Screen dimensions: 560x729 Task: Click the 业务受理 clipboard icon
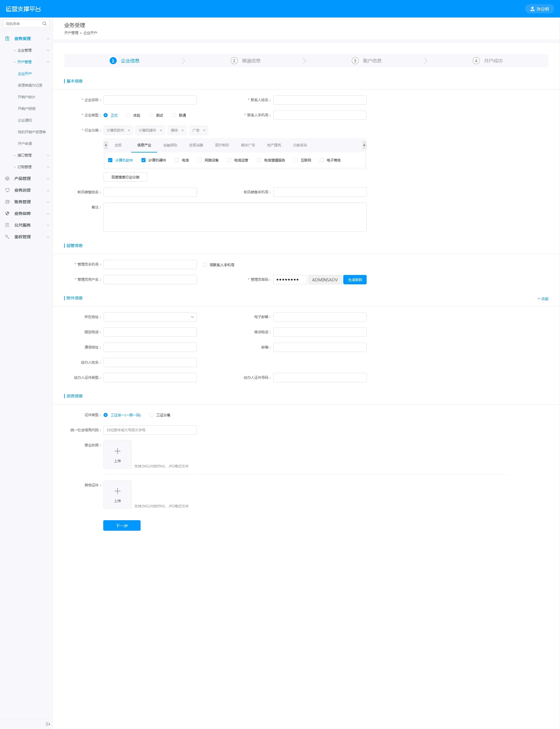coord(7,39)
